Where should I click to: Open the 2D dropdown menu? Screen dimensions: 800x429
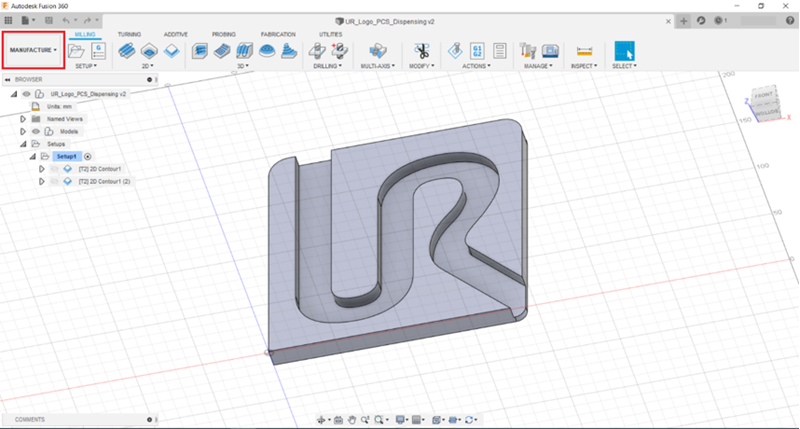147,66
